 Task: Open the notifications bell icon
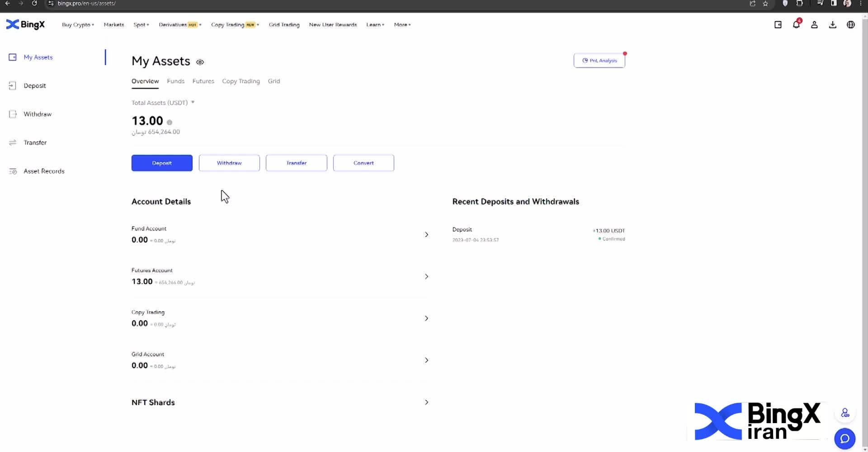pos(796,25)
